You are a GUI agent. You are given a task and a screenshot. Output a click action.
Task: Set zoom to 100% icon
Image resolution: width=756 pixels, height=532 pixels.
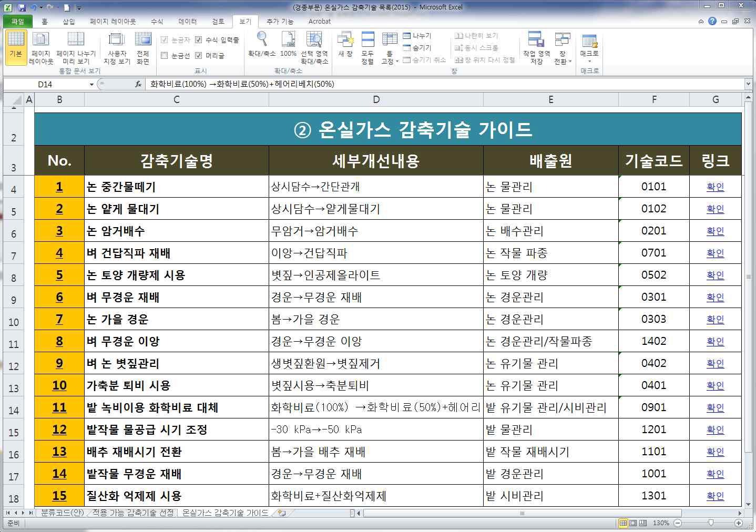click(288, 44)
